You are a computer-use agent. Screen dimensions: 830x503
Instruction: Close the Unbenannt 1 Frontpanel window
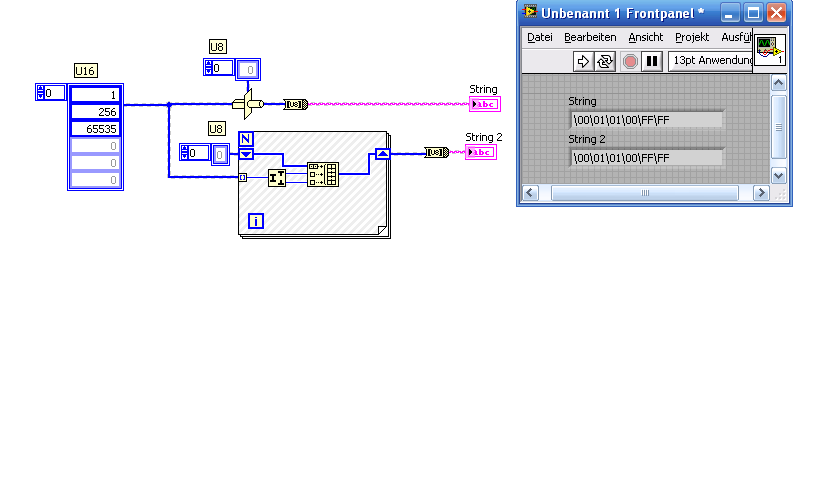[x=776, y=13]
